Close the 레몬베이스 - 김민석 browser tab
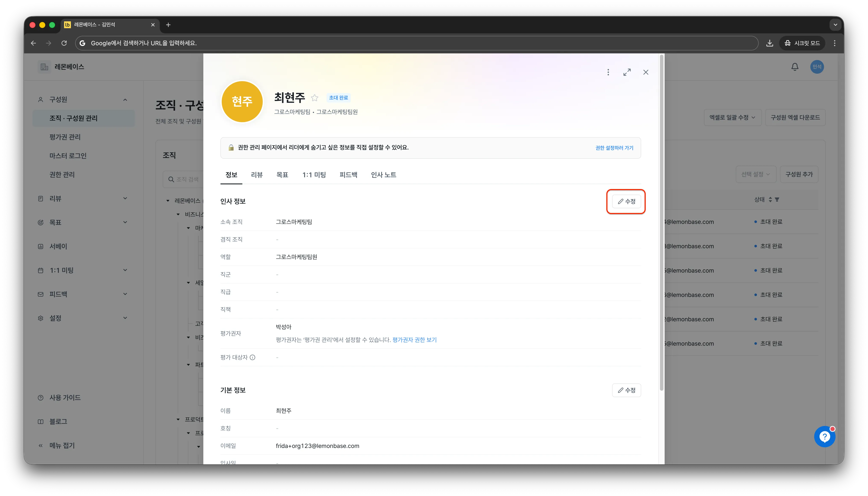The height and width of the screenshot is (496, 868). coord(153,25)
